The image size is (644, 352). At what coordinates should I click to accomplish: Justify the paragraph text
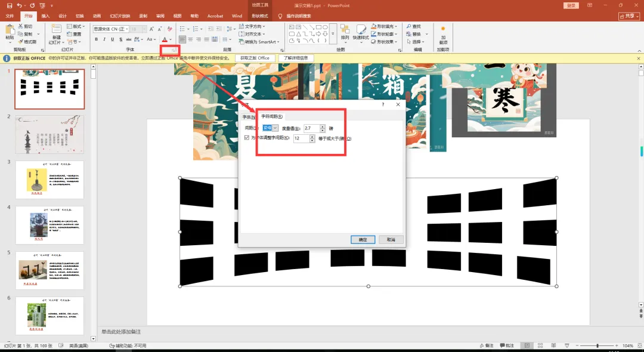point(206,39)
